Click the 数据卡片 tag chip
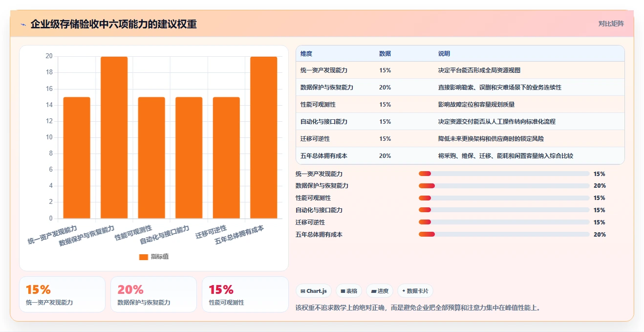 pos(415,291)
